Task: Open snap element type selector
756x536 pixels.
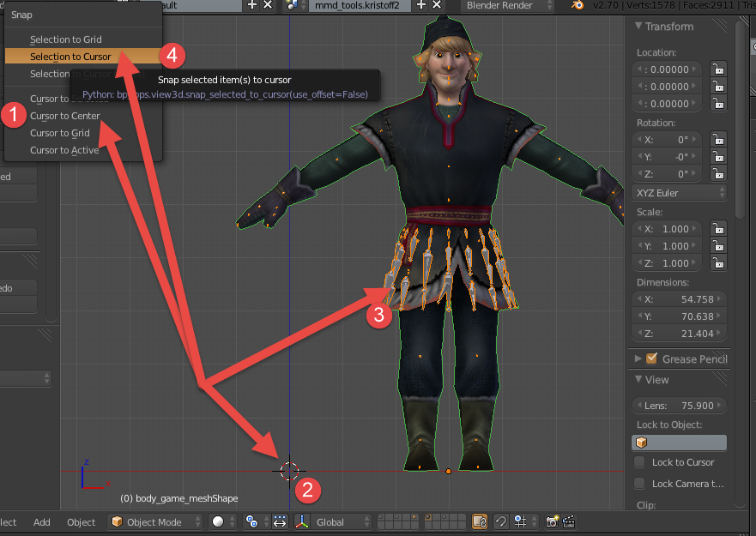Action: pyautogui.click(x=524, y=521)
